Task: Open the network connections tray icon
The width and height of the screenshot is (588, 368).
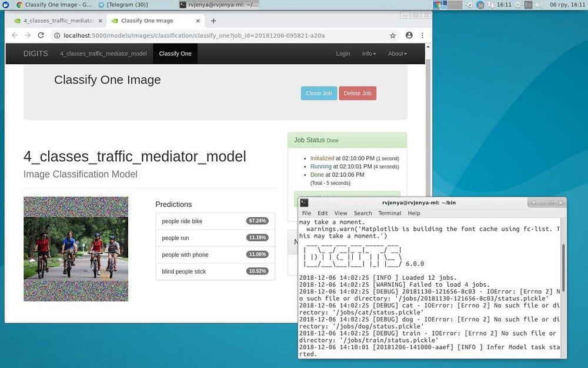Action: [x=490, y=5]
